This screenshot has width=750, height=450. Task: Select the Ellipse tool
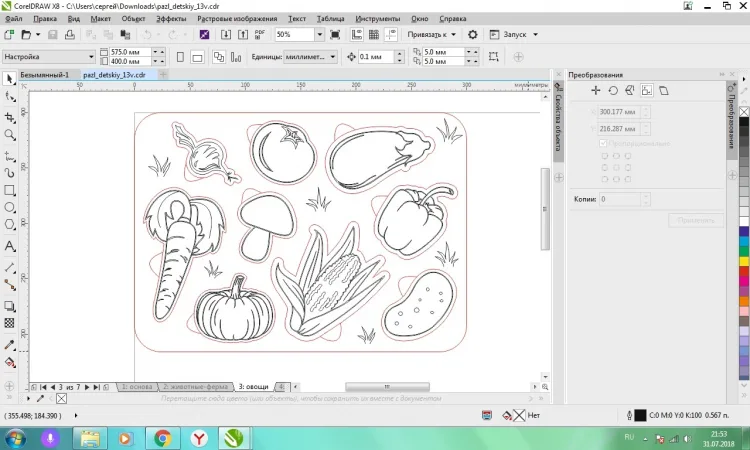click(10, 208)
